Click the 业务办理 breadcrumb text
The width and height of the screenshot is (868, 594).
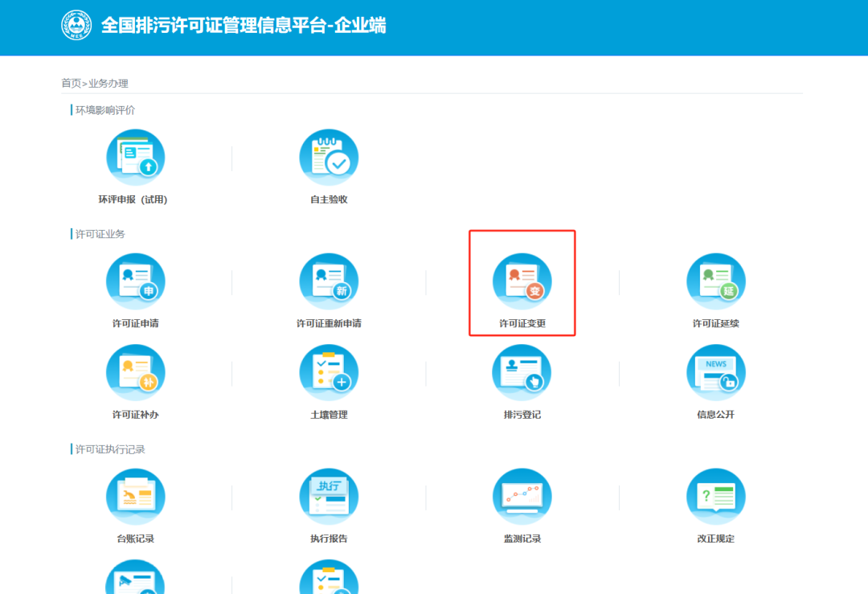point(108,84)
